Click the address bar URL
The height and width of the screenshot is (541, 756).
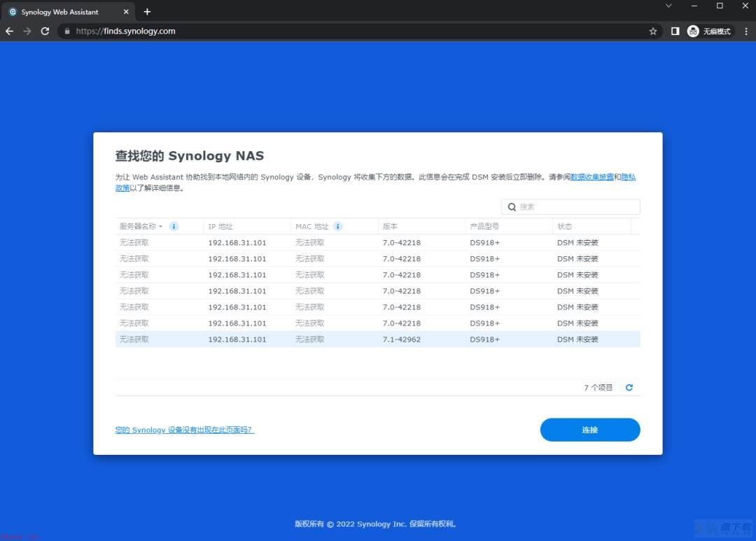(x=125, y=31)
